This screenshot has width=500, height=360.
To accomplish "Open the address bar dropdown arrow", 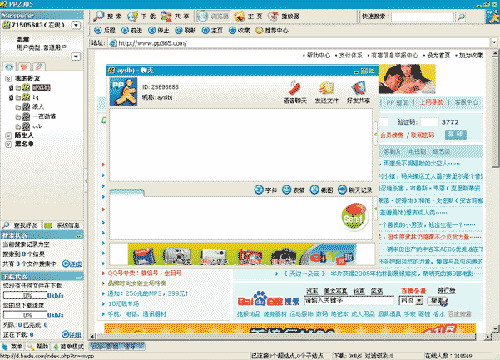I will click(494, 43).
